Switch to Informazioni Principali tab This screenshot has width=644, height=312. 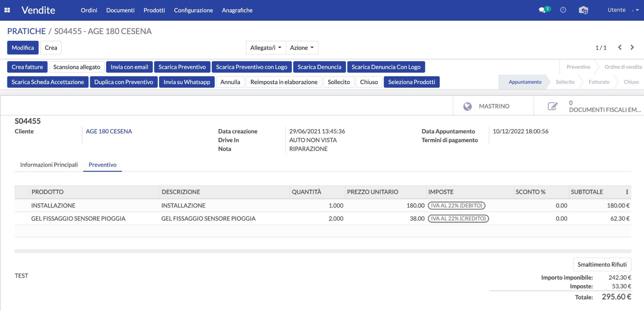(x=49, y=165)
